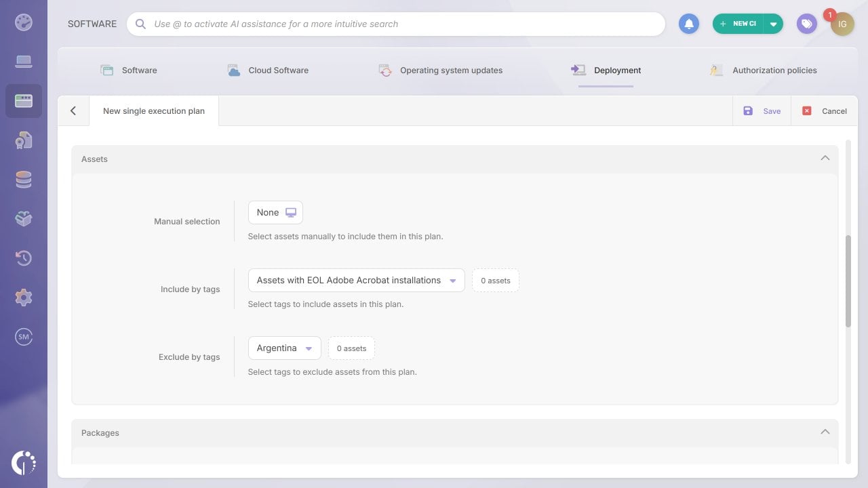Click the AI assistance search field
Image resolution: width=868 pixels, height=488 pixels.
pyautogui.click(x=396, y=24)
